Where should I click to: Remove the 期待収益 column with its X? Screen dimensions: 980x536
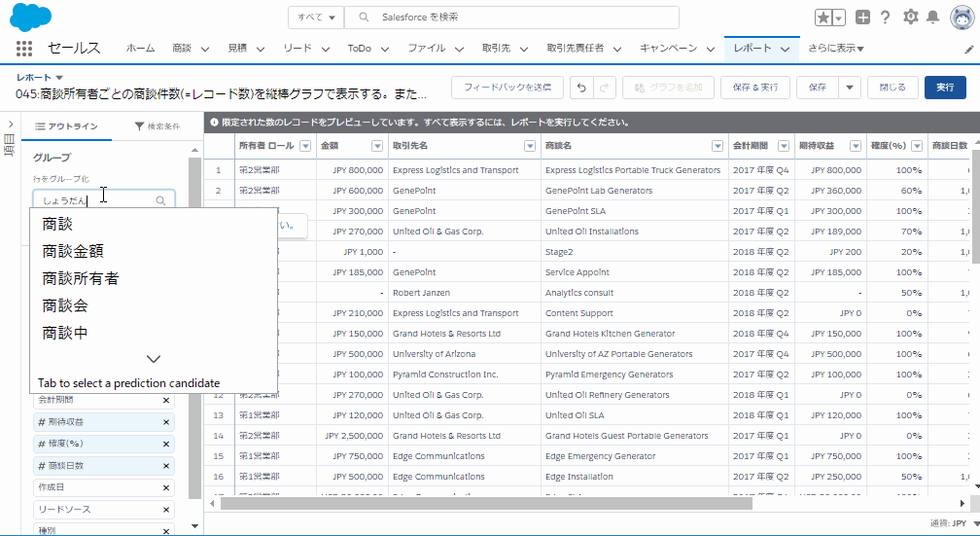click(166, 422)
